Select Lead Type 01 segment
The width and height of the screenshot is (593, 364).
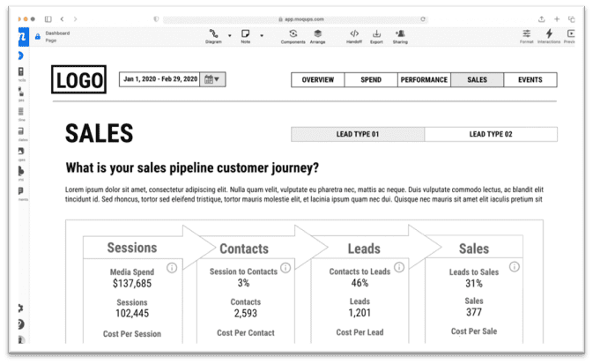358,135
